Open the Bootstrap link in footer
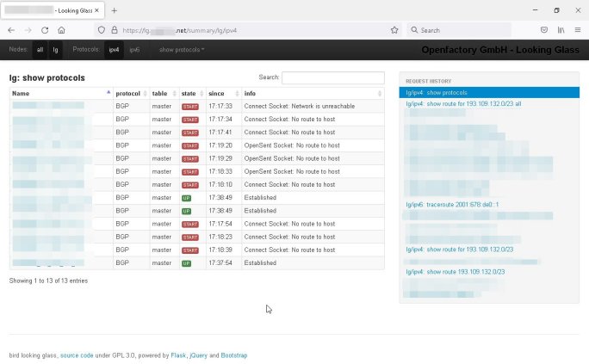This screenshot has height=364, width=589. pos(234,355)
